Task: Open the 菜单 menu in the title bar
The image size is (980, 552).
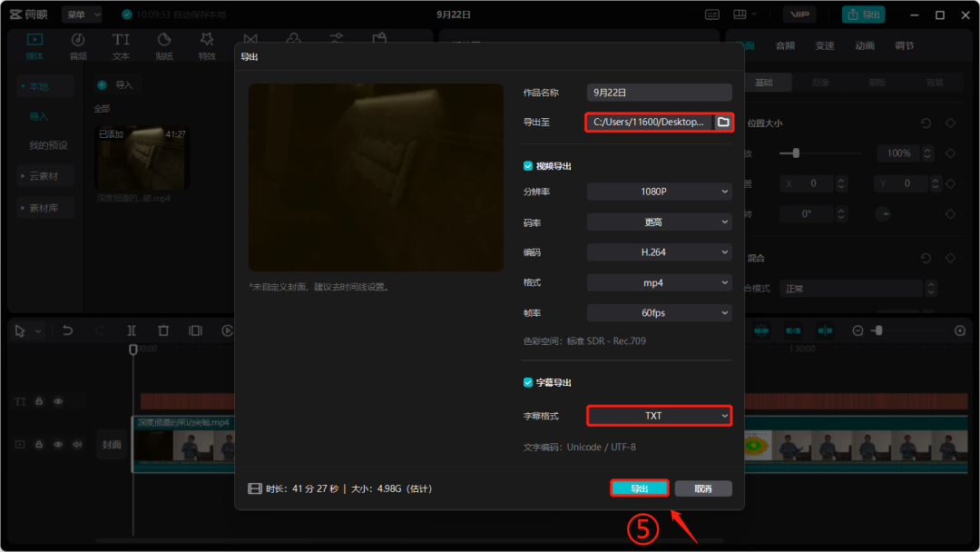Action: tap(82, 15)
